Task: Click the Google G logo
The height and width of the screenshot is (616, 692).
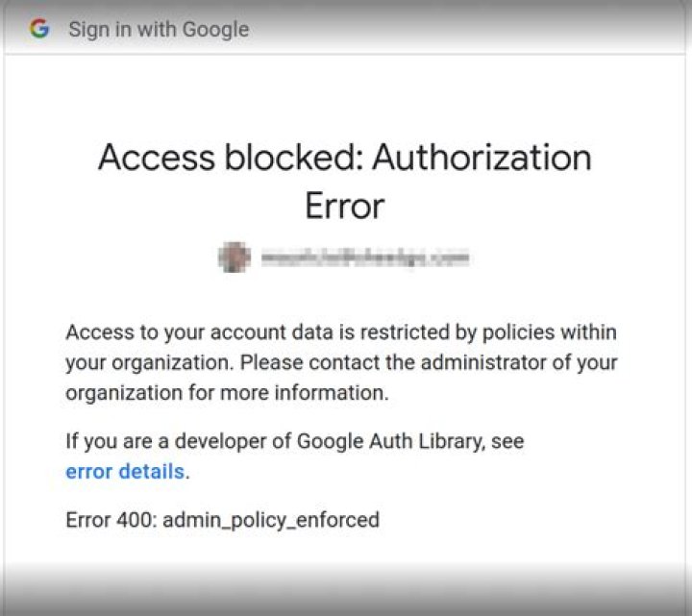Action: [x=39, y=29]
